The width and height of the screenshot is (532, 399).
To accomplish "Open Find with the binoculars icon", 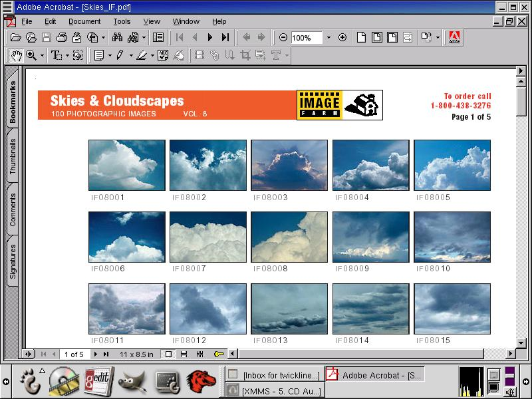I will point(118,37).
